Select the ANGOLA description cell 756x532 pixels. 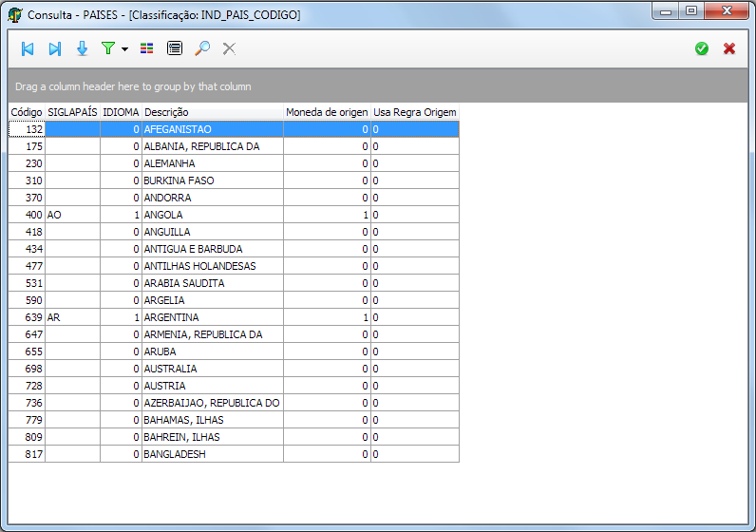pyautogui.click(x=211, y=215)
